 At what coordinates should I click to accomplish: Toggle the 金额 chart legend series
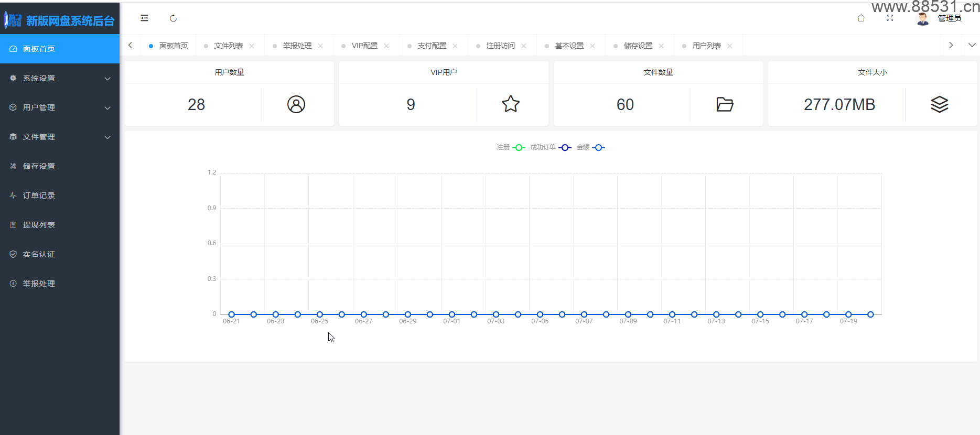point(591,147)
